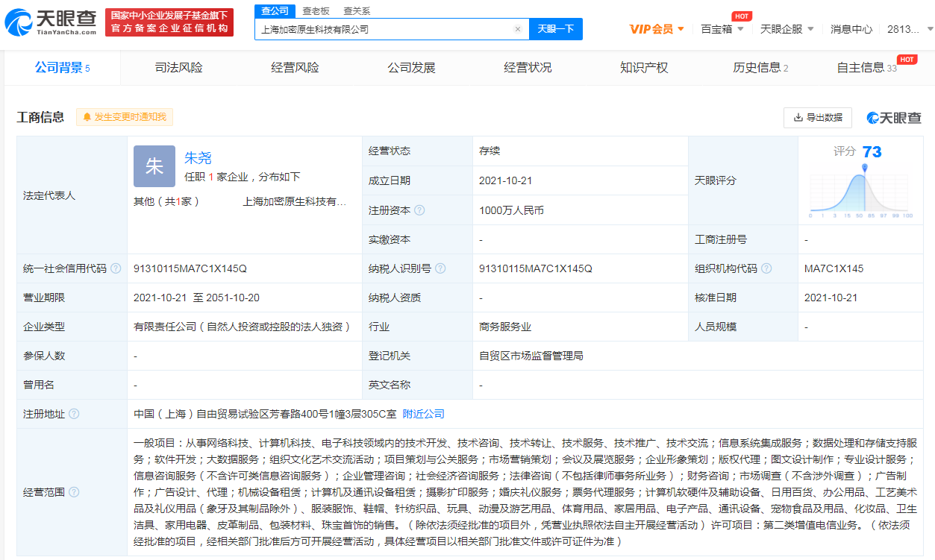
Task: Click the 天眼一下 search button
Action: [556, 29]
